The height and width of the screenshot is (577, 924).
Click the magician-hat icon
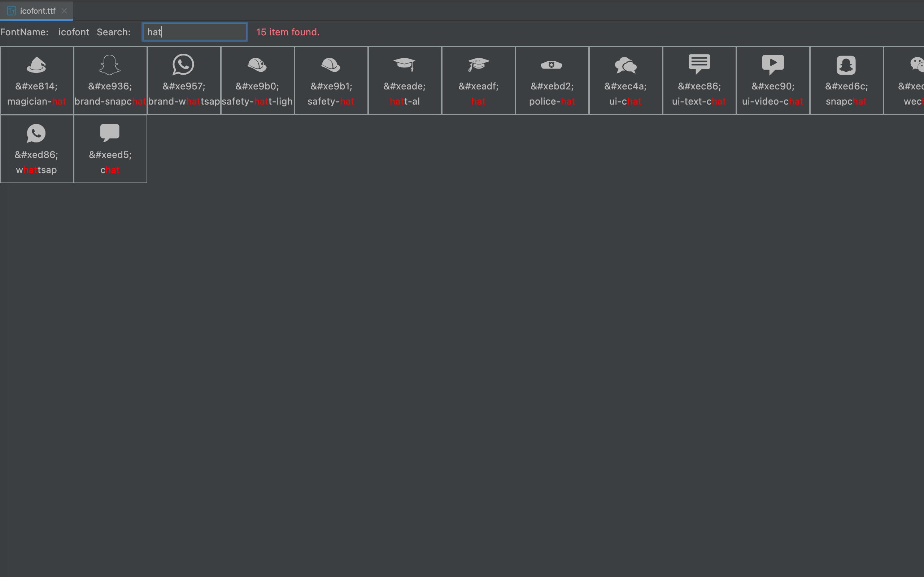[36, 65]
